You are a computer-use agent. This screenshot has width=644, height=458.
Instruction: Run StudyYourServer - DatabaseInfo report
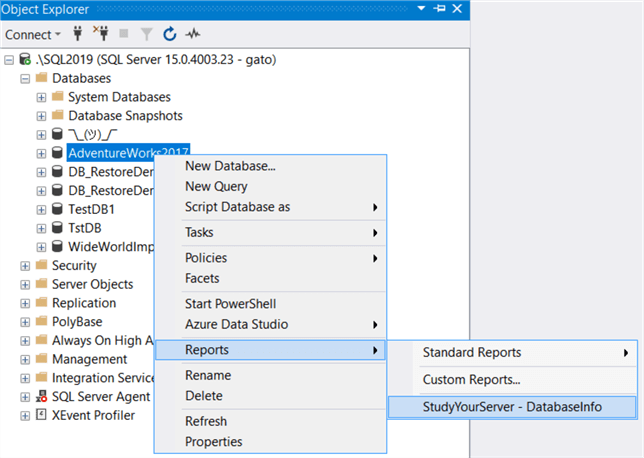coord(513,407)
